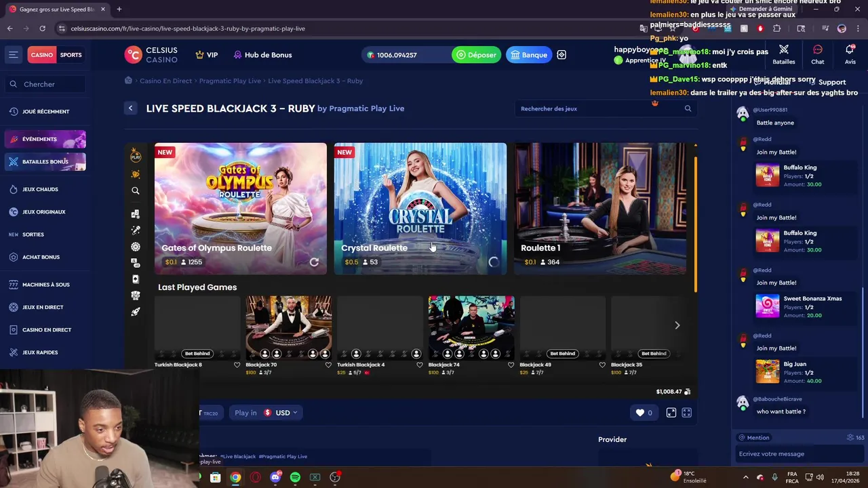The height and width of the screenshot is (488, 868).
Task: Expand game to theater mode
Action: tap(671, 413)
